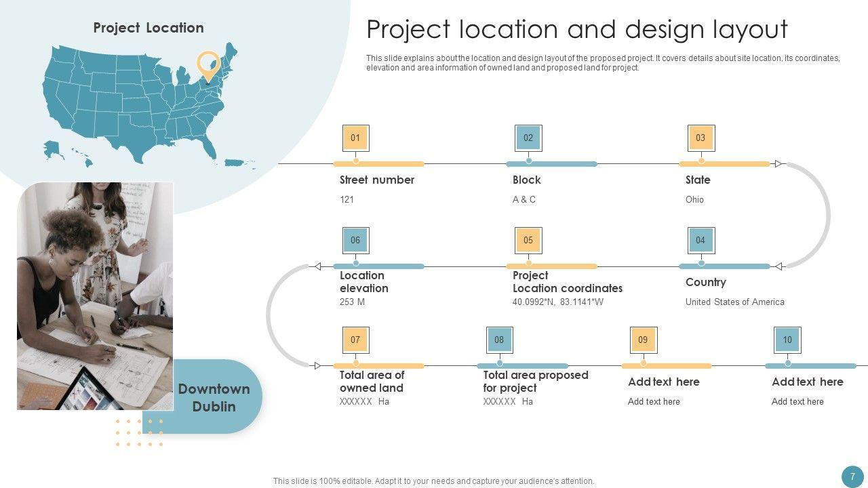Select the coordinates '40.0992*N, 83.1141*W'

(x=558, y=302)
